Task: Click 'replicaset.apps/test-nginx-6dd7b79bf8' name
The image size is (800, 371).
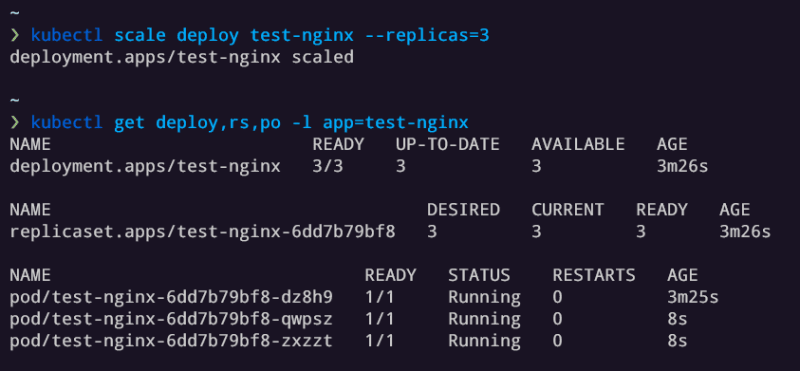Action: [203, 232]
